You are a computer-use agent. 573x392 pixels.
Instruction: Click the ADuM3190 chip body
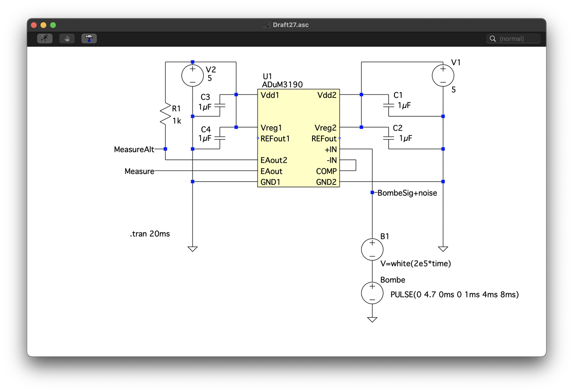pos(299,138)
